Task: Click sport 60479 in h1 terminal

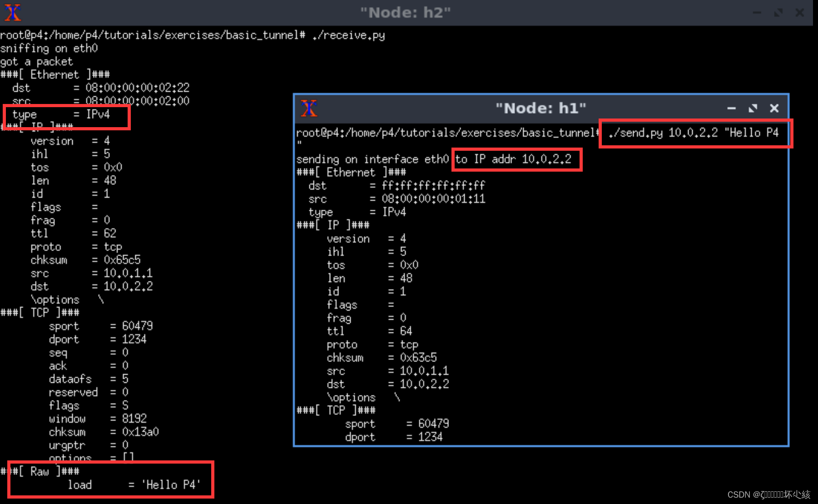Action: pyautogui.click(x=433, y=424)
